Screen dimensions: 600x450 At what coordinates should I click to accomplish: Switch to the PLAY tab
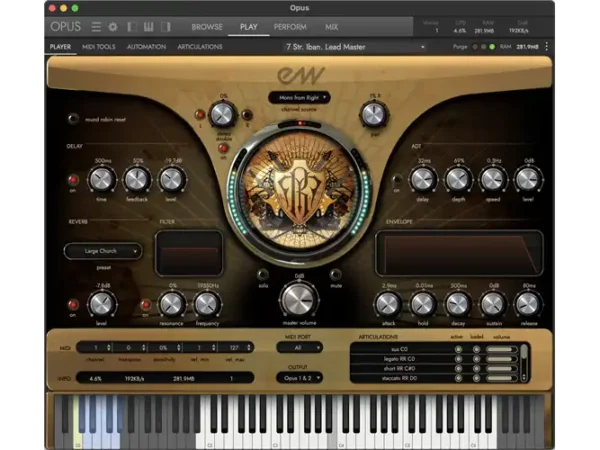tap(248, 27)
